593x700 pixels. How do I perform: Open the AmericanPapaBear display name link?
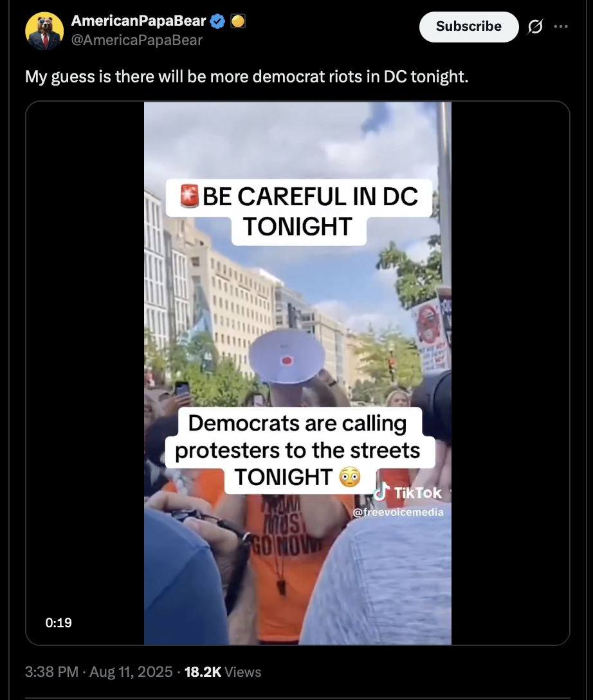pos(138,21)
